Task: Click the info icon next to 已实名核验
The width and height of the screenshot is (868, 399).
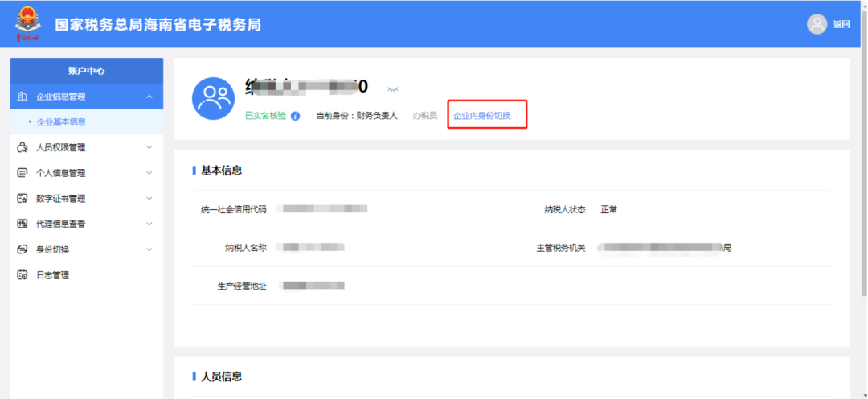Action: coord(296,116)
